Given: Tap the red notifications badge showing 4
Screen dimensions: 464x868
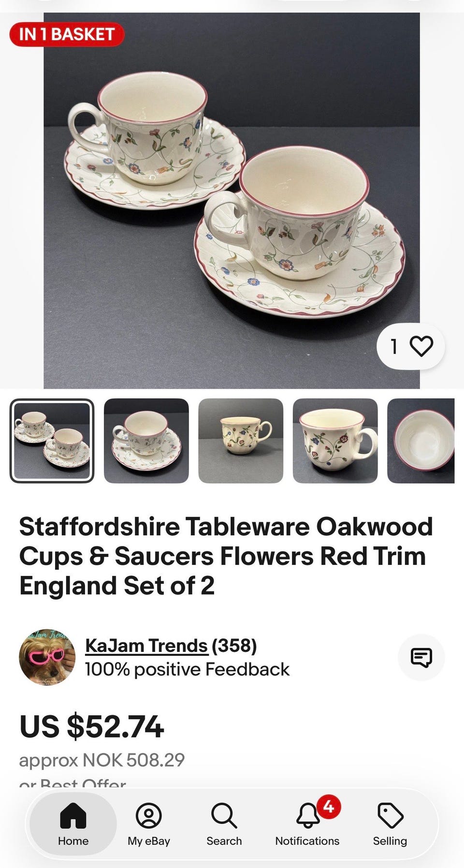Looking at the screenshot, I should (x=329, y=806).
